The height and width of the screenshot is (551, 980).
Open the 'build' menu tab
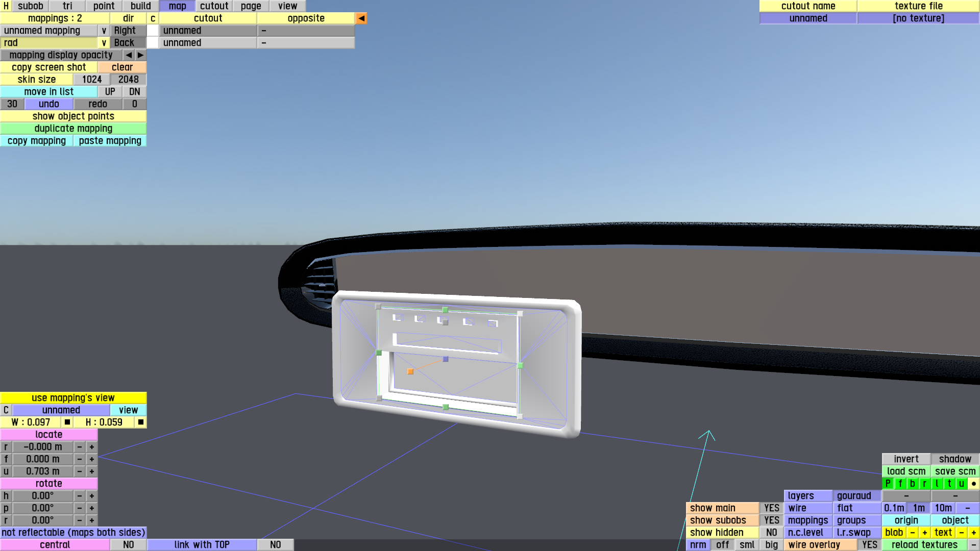[140, 6]
